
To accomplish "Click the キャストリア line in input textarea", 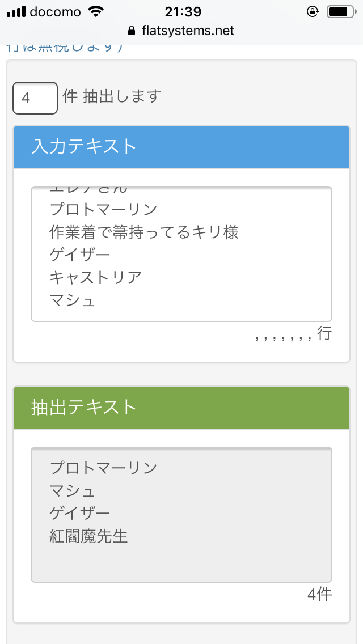I will [95, 277].
